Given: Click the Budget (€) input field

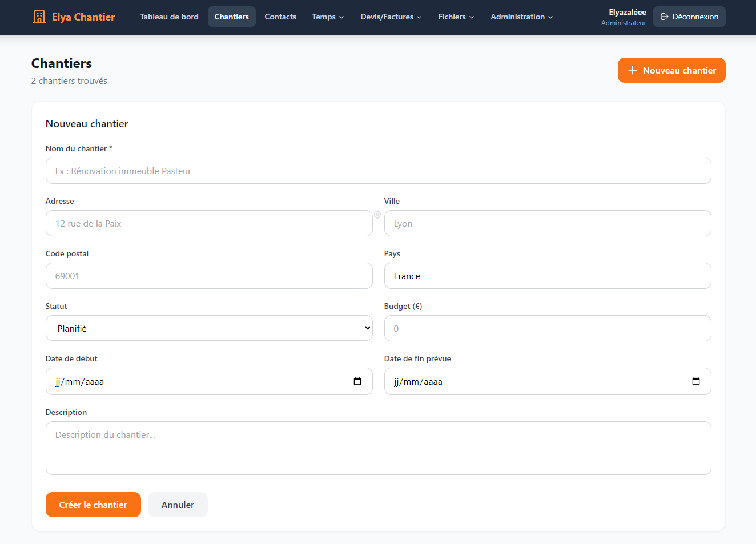Looking at the screenshot, I should coord(547,328).
